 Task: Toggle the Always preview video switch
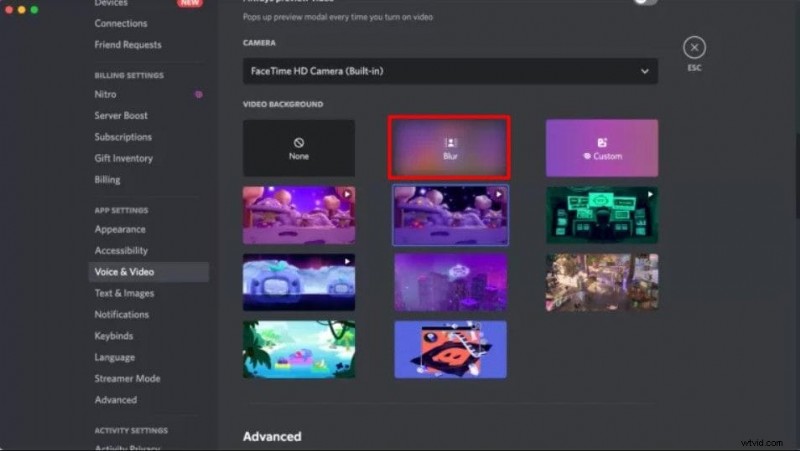pos(645,3)
